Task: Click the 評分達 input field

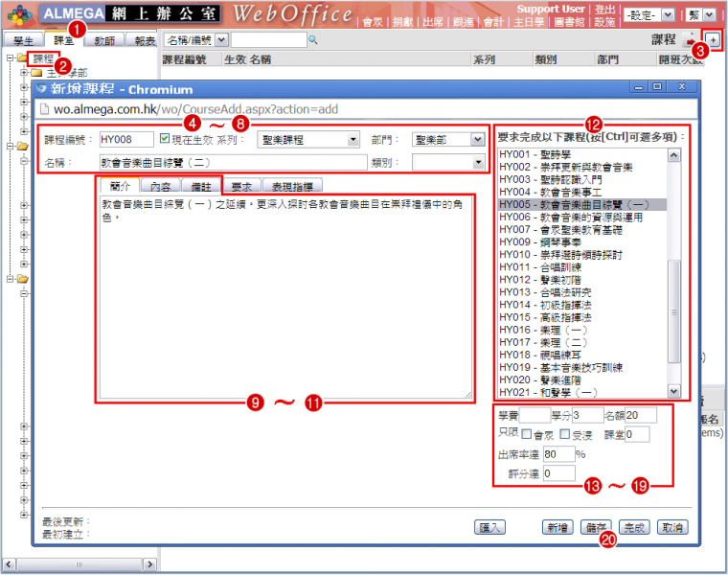Action: pos(559,473)
